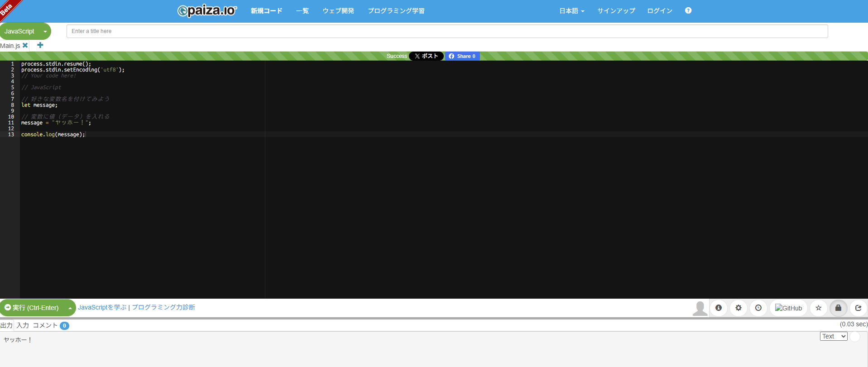The image size is (868, 367).
Task: Click the paiza.io logo
Action: pyautogui.click(x=207, y=10)
